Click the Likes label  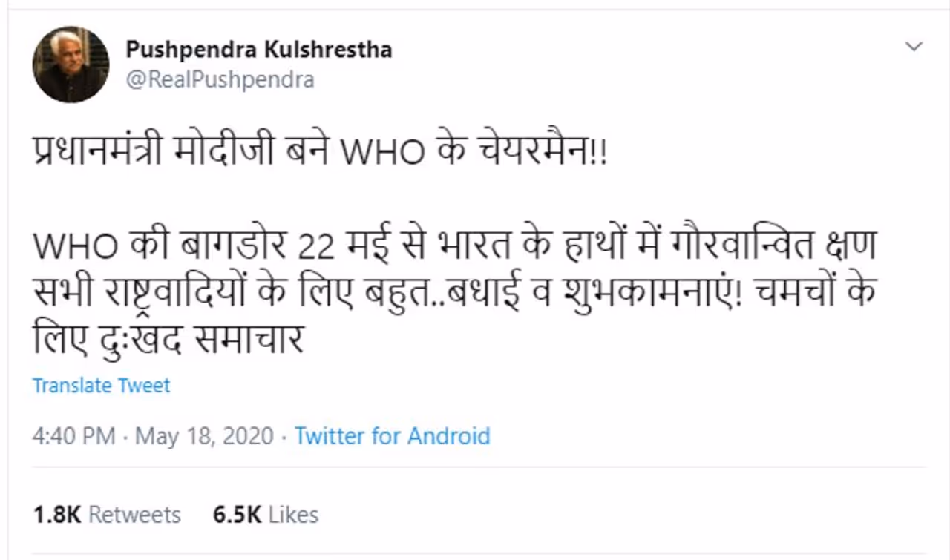(x=293, y=515)
